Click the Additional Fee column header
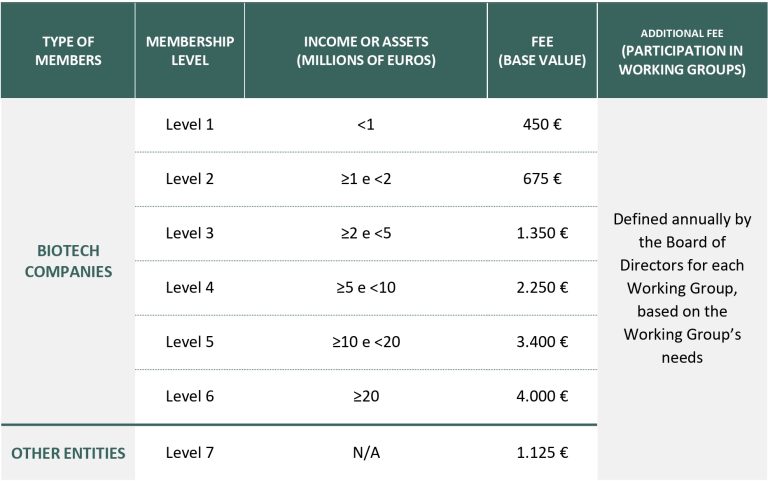The width and height of the screenshot is (768, 481). 682,52
